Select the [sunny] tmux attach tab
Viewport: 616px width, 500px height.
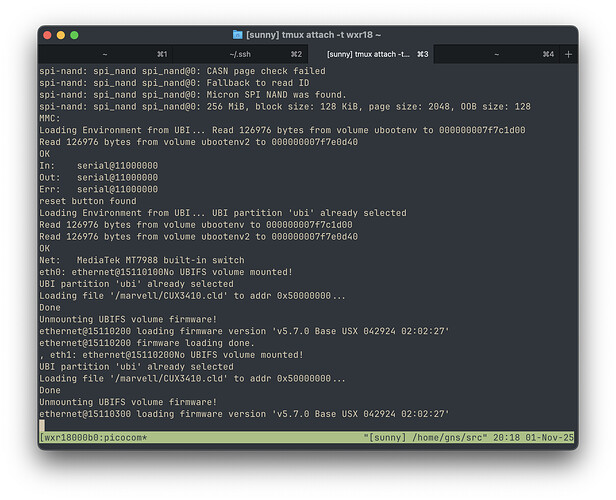(x=371, y=54)
